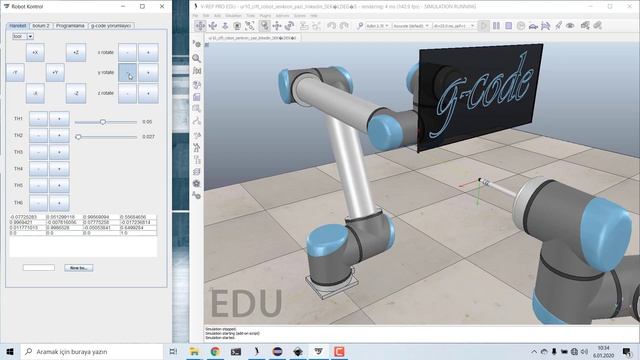Image resolution: width=640 pixels, height=360 pixels.
Task: Open the video recorder icon
Action: coord(197,184)
